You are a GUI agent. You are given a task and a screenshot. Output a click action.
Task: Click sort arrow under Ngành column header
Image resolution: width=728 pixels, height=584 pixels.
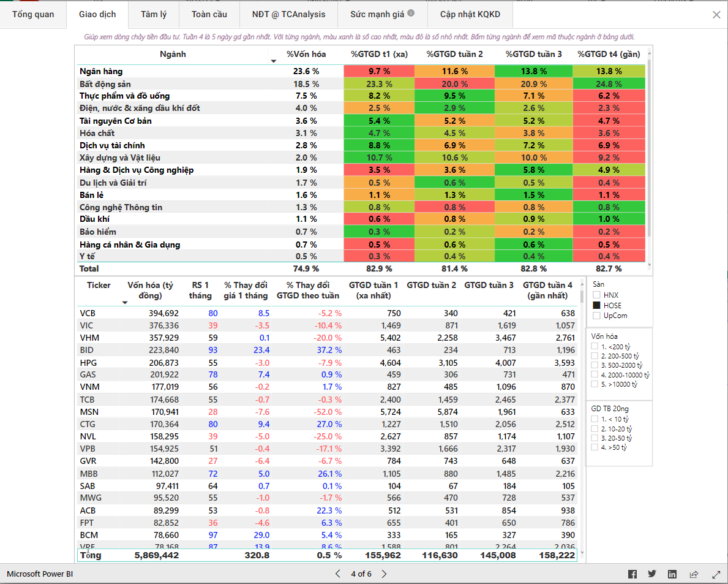[x=274, y=61]
